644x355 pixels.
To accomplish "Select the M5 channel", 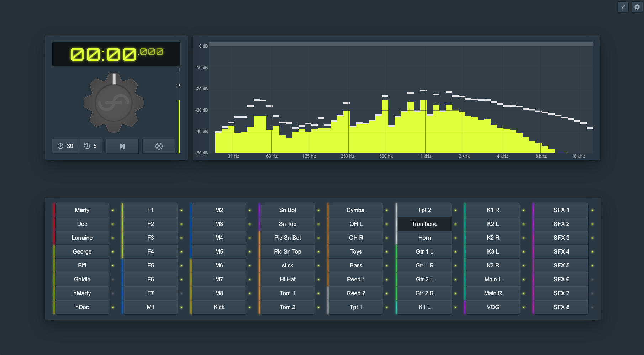I will (219, 251).
